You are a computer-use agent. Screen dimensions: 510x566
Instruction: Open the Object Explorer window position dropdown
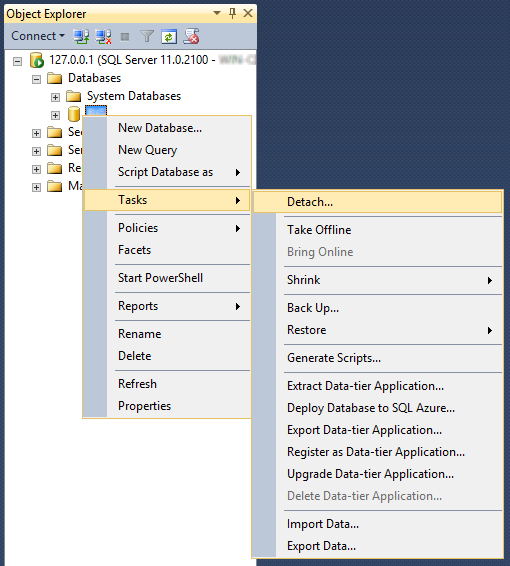(x=217, y=13)
